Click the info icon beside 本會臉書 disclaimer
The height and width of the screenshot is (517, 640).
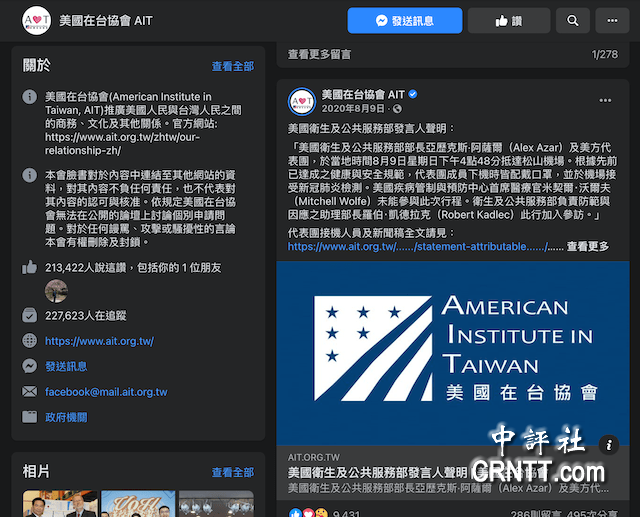[x=29, y=175]
